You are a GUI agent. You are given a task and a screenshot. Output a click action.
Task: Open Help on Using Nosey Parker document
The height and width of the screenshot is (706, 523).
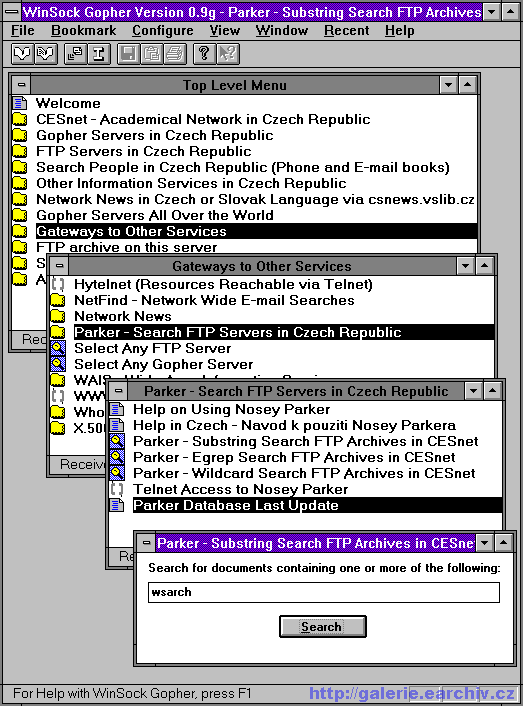tap(231, 409)
